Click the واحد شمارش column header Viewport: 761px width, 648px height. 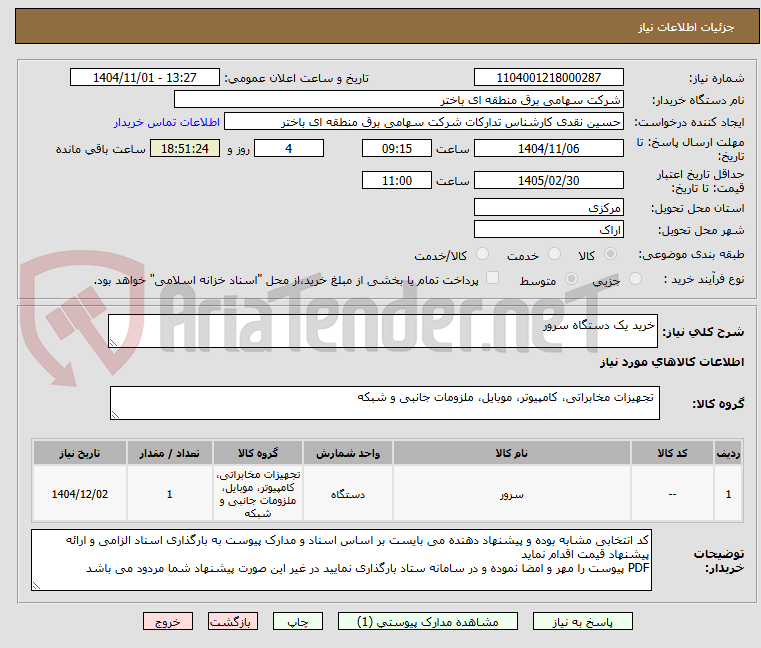tap(347, 453)
